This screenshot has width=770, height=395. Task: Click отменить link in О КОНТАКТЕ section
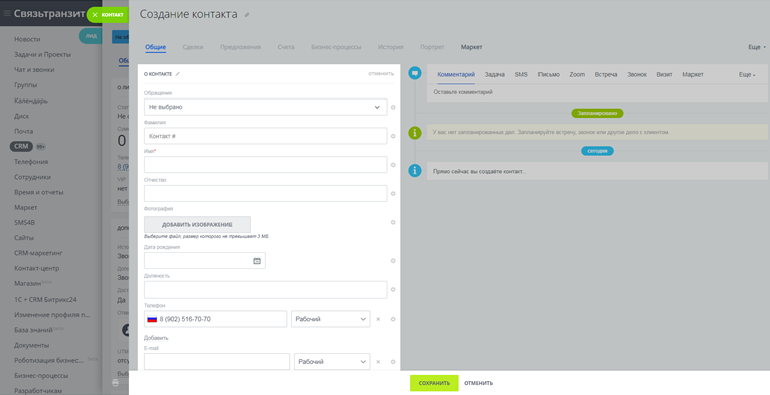tap(381, 74)
